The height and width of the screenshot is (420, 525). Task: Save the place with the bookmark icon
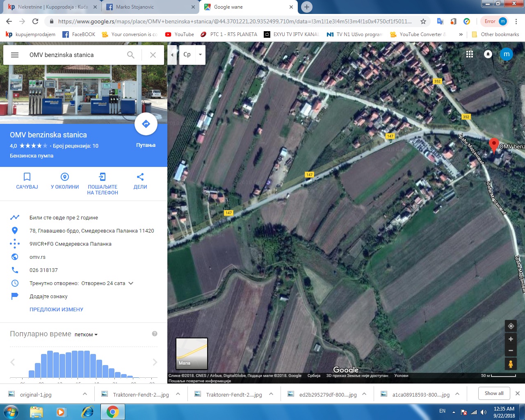pyautogui.click(x=27, y=177)
